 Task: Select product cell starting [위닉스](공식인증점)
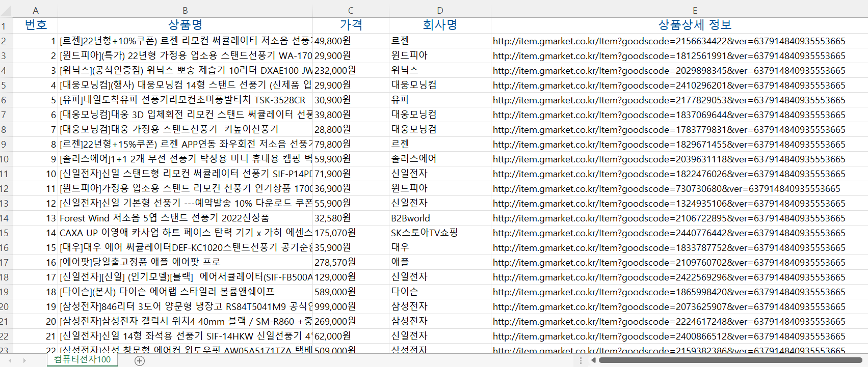(x=185, y=70)
